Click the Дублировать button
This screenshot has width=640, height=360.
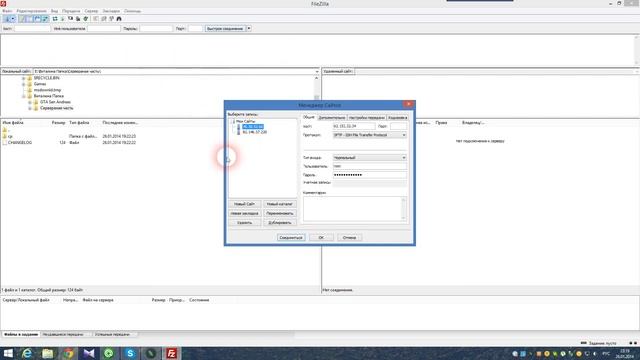pos(280,223)
